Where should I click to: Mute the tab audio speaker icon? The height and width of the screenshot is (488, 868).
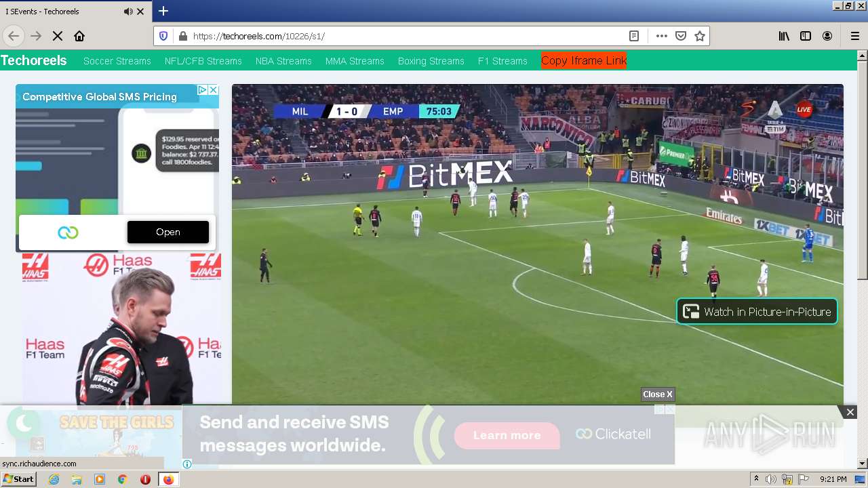click(x=128, y=12)
